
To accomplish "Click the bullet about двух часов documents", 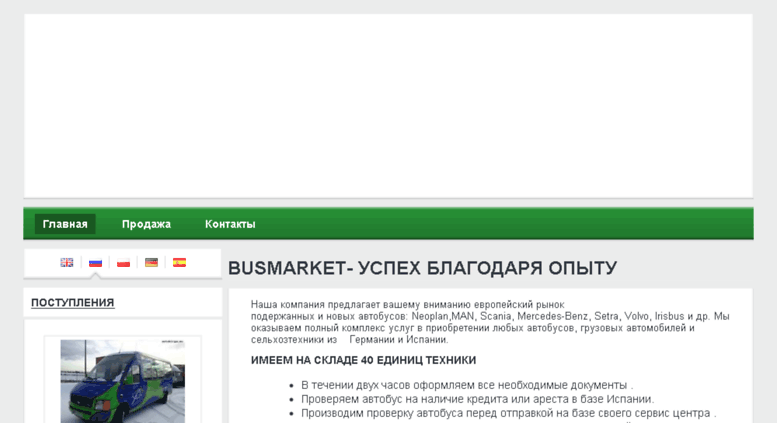I will point(467,385).
